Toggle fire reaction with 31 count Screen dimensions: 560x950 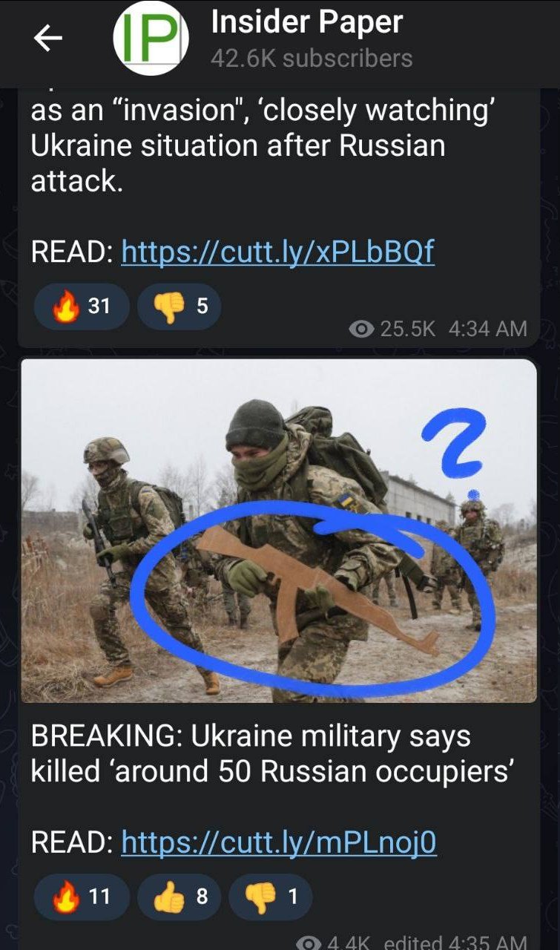(x=82, y=306)
